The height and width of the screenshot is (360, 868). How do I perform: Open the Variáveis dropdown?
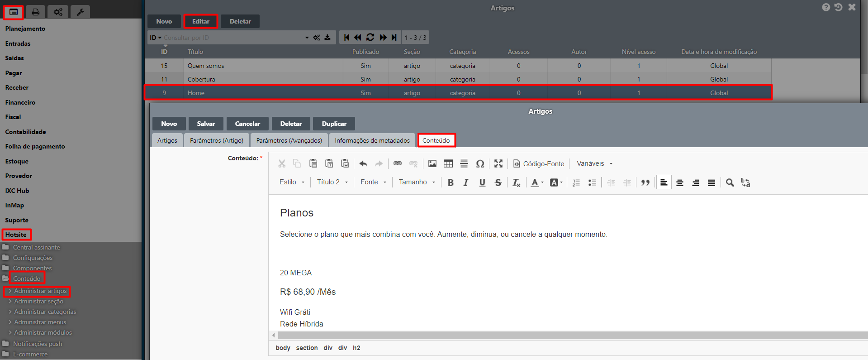[x=595, y=163]
